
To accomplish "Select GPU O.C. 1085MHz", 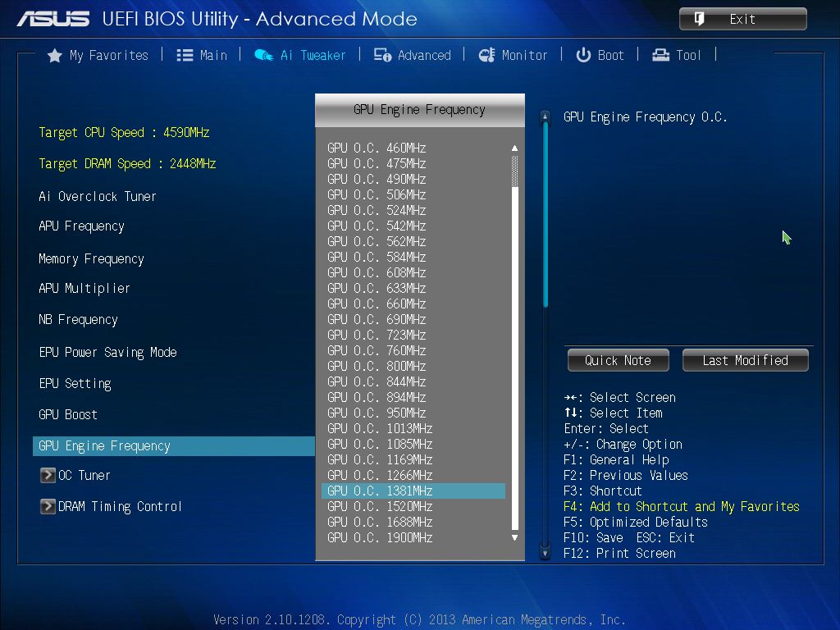I will click(x=380, y=444).
